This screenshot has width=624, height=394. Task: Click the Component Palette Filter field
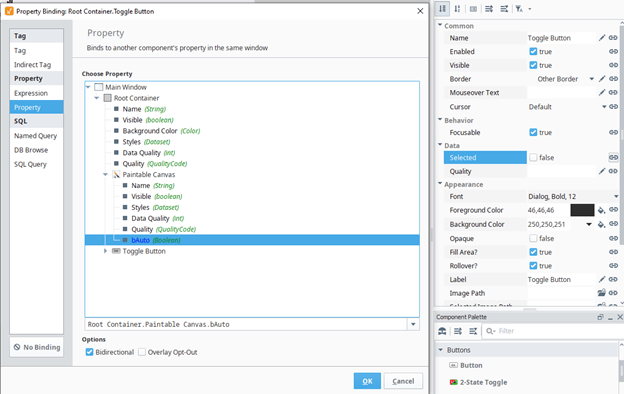point(552,331)
